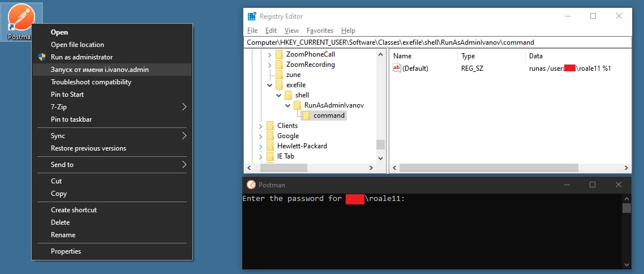The width and height of the screenshot is (644, 274).
Task: Click the RunAsAdminIvanov folder icon
Action: (x=297, y=105)
